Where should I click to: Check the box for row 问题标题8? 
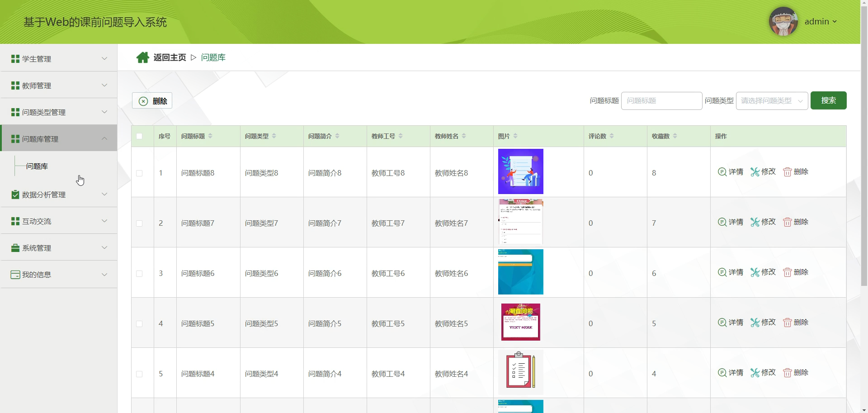point(139,173)
